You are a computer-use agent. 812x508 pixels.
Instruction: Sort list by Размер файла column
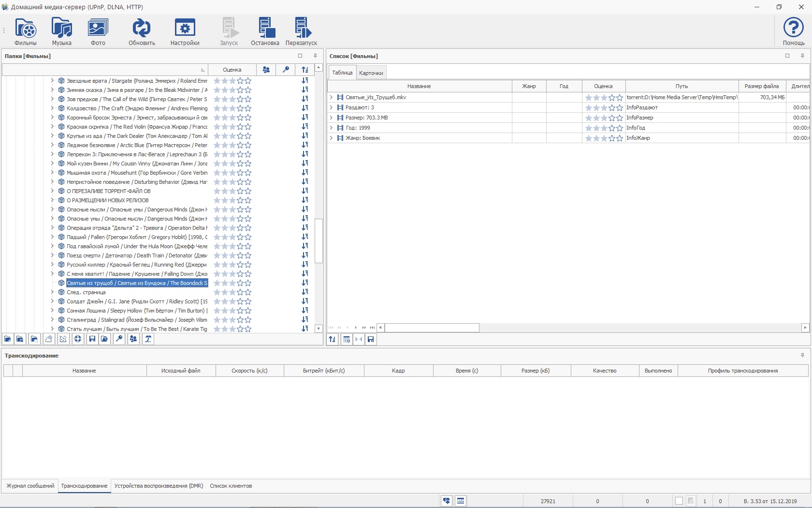(x=761, y=86)
